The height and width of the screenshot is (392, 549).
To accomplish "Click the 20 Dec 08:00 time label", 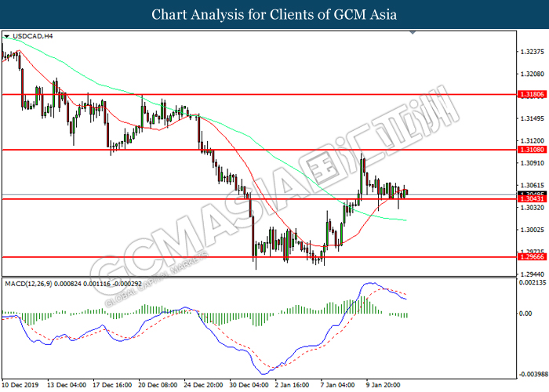I will pyautogui.click(x=158, y=385).
